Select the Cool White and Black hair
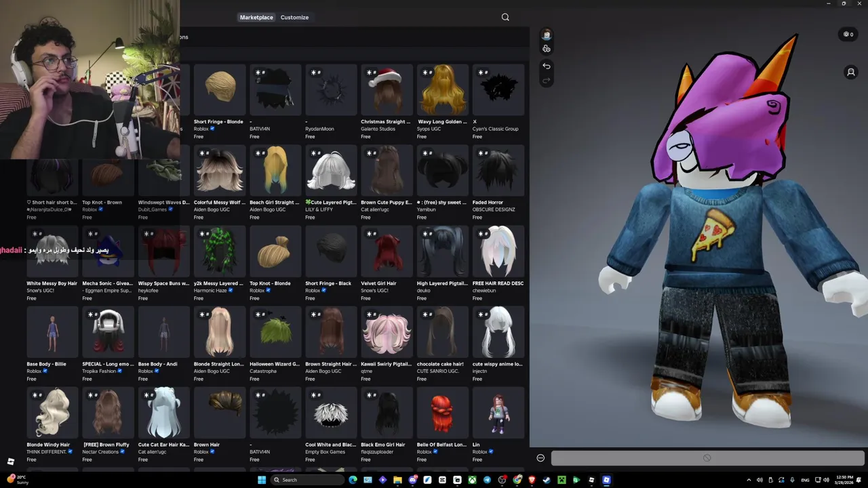This screenshot has height=488, width=868. tap(331, 413)
